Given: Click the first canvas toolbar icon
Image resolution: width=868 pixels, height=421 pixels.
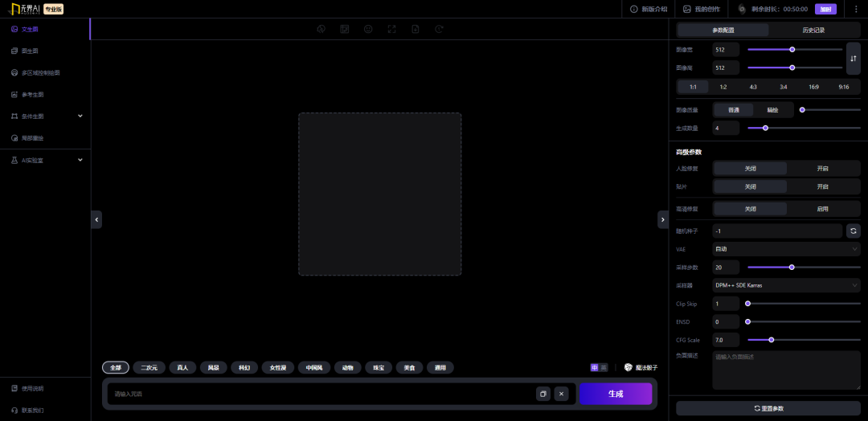Looking at the screenshot, I should coord(321,29).
